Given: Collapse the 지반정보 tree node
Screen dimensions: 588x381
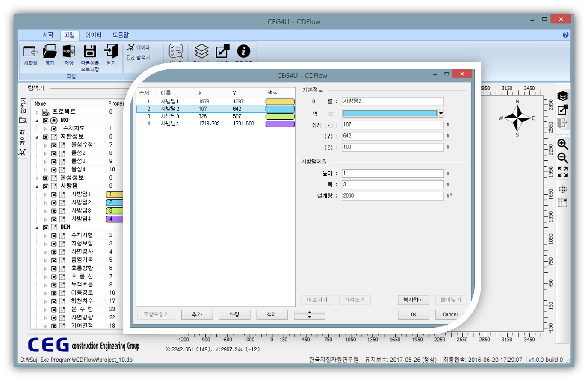Looking at the screenshot, I should click(x=37, y=137).
